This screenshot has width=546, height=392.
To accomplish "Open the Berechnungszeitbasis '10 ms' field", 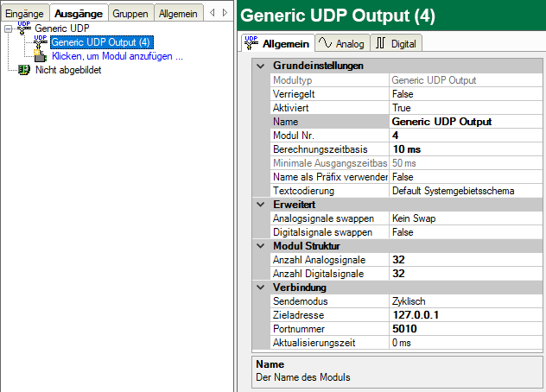I will point(466,149).
